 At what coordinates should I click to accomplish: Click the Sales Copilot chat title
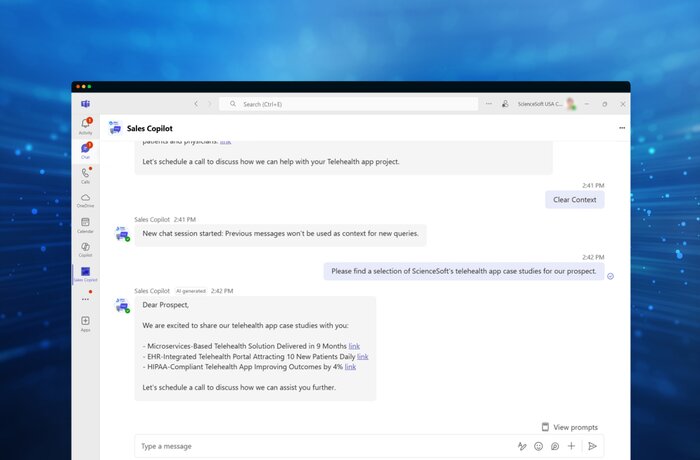click(150, 128)
